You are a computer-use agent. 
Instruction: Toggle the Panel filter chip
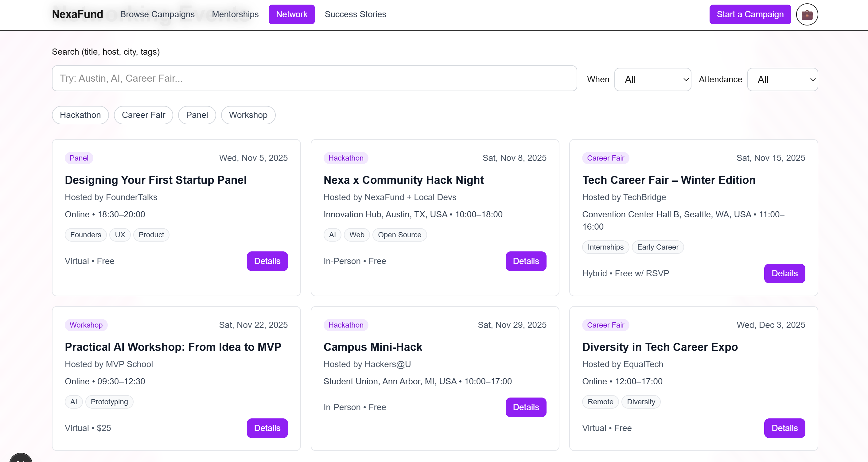(197, 115)
